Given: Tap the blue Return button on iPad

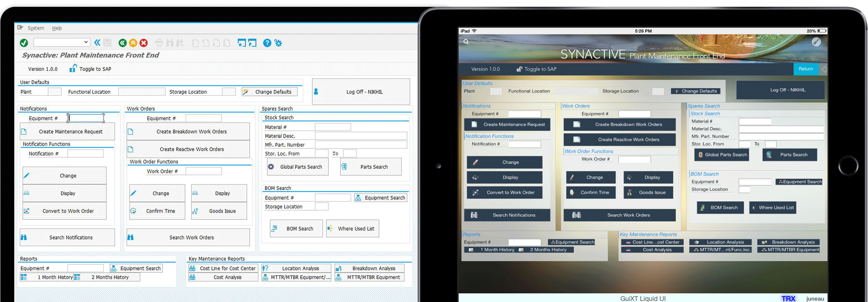Looking at the screenshot, I should pos(805,69).
